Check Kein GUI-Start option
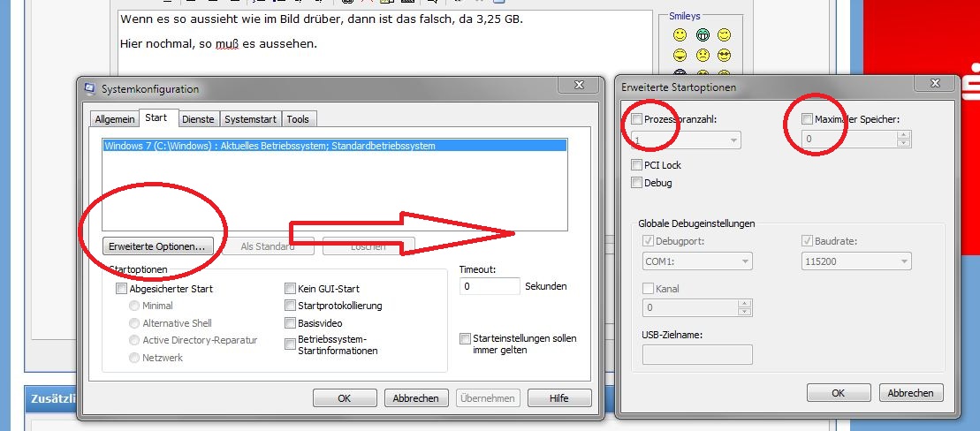This screenshot has width=980, height=431. (290, 289)
